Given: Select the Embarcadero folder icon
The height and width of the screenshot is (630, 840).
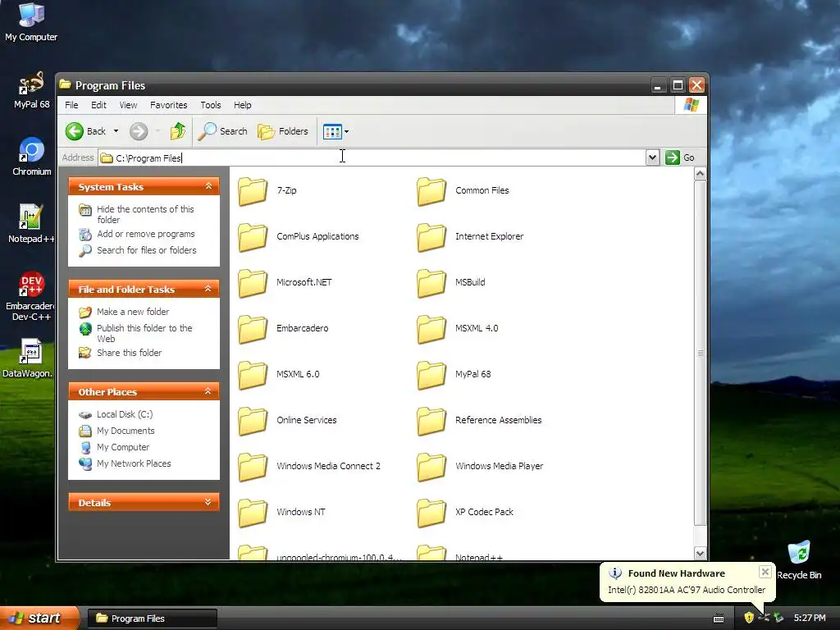Looking at the screenshot, I should [253, 329].
